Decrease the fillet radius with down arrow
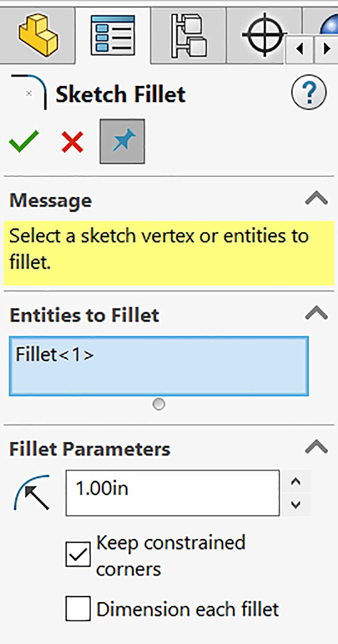Image resolution: width=338 pixels, height=644 pixels. 296,504
